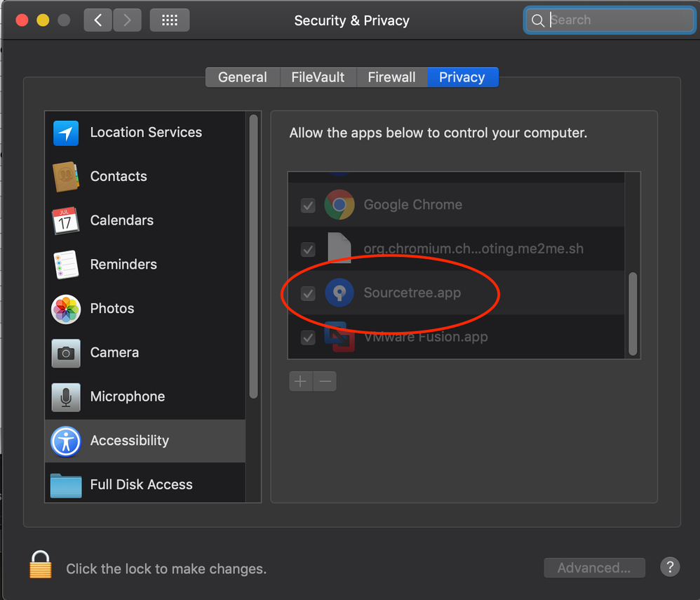Click the Calendars icon showing 17
The image size is (700, 600).
pyautogui.click(x=66, y=220)
